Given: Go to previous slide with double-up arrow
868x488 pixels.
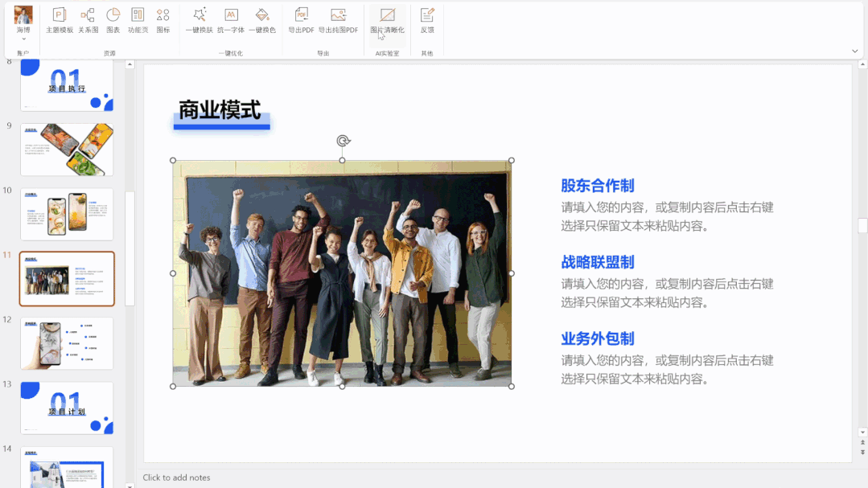Looking at the screenshot, I should (862, 443).
